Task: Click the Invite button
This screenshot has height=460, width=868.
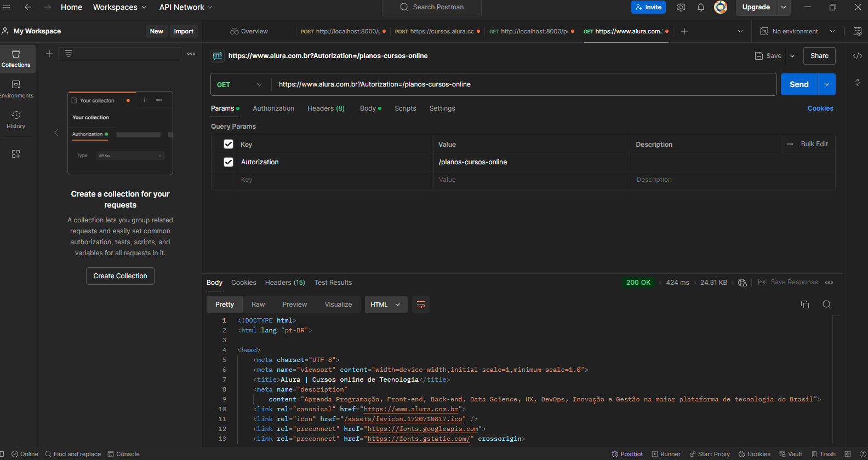Action: tap(649, 7)
